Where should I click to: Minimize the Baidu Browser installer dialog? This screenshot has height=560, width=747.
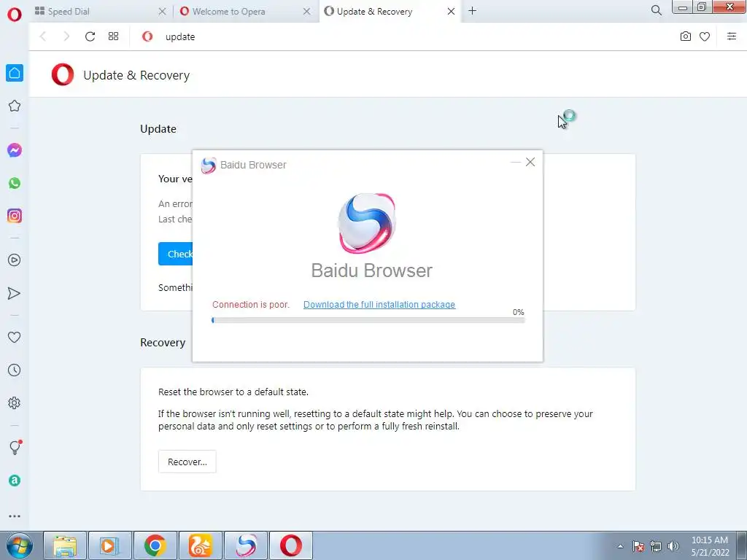[516, 162]
